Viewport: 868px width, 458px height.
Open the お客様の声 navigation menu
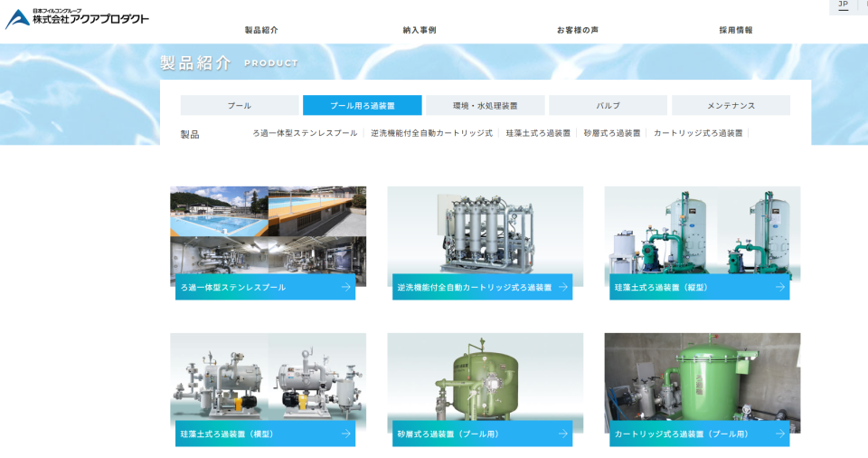(x=578, y=30)
